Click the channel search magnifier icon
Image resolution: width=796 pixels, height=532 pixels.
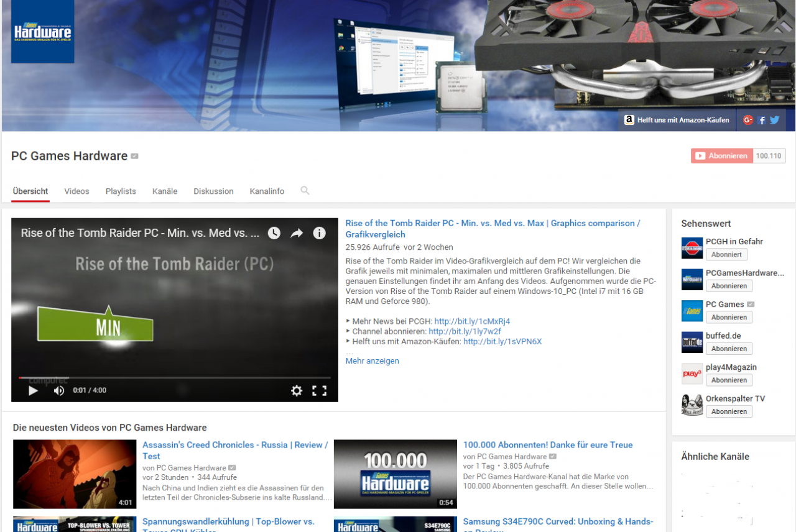(305, 191)
